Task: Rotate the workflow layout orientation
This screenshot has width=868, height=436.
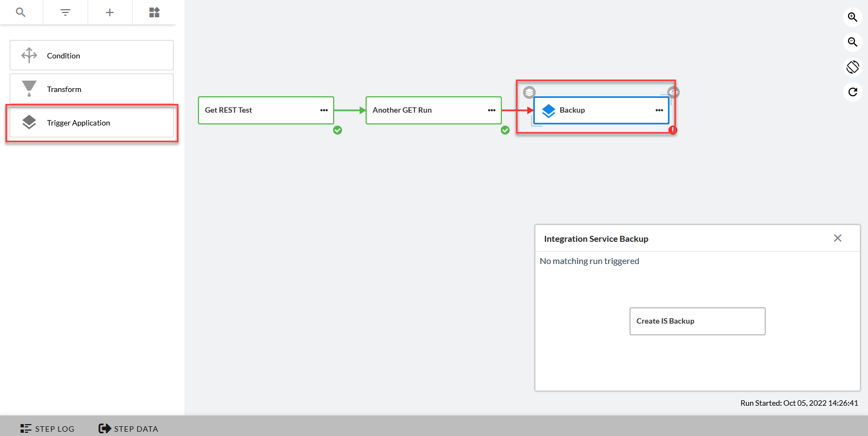Action: pyautogui.click(x=852, y=67)
